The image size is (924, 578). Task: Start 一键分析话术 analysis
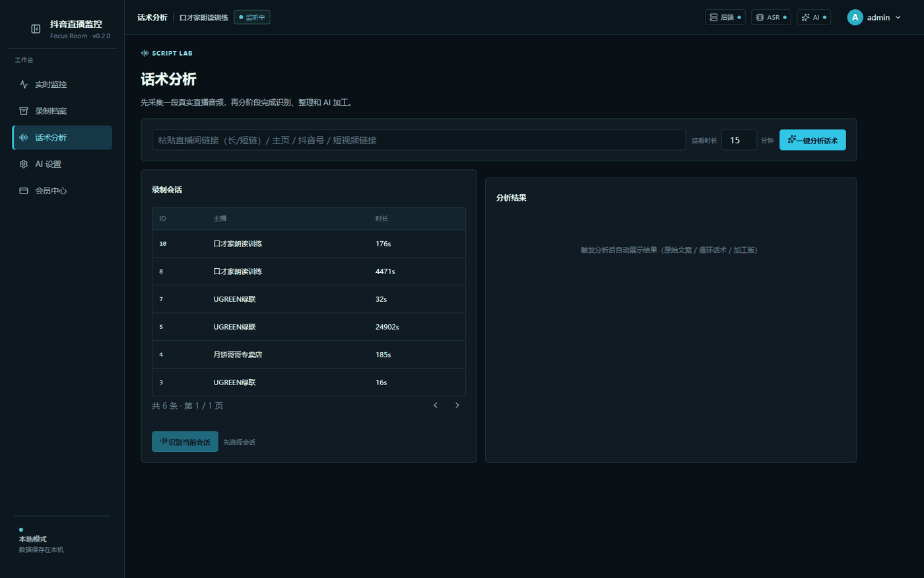[x=812, y=140]
